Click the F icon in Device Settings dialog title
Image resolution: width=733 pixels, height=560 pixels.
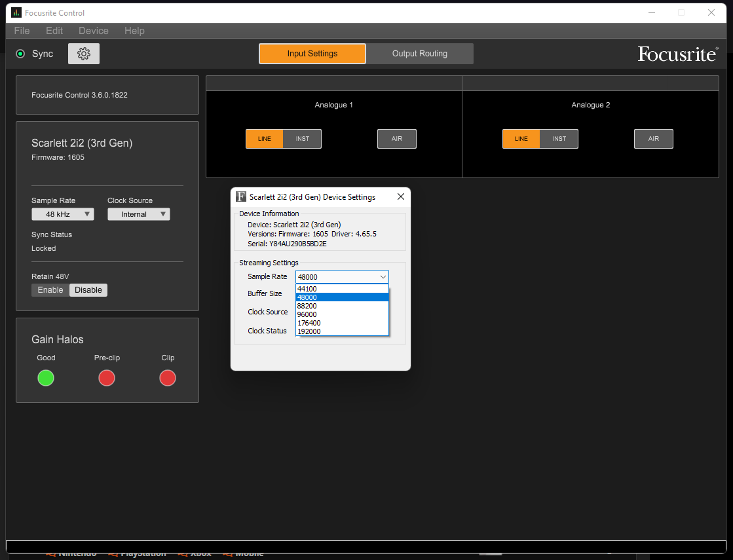[x=241, y=196]
